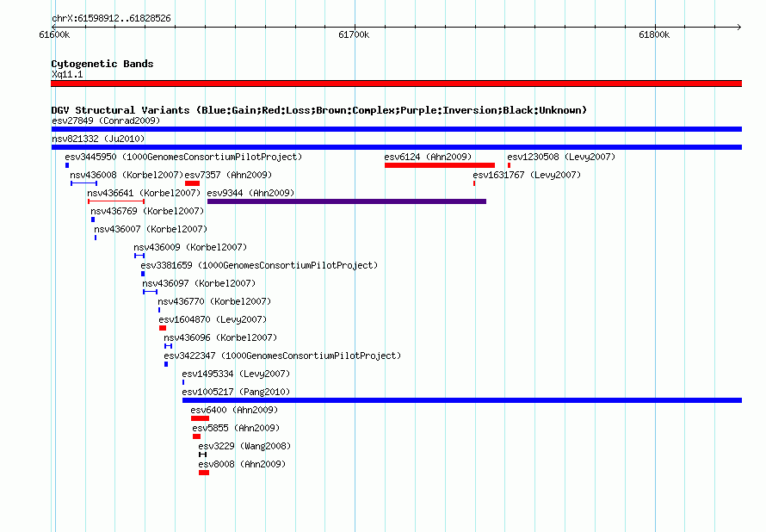This screenshot has height=532, width=766.
Task: Open esv3422347 (1000GenomesConsortiumPilotProject) label
Action: pyautogui.click(x=282, y=356)
